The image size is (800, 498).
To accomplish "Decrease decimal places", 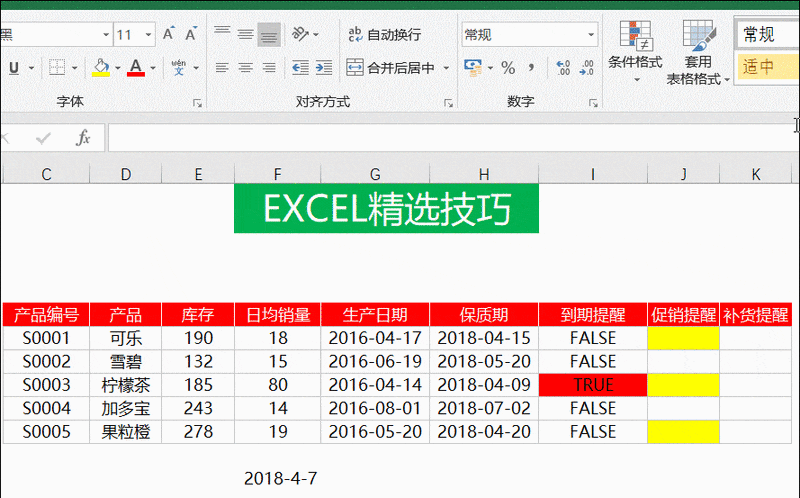I will [587, 67].
